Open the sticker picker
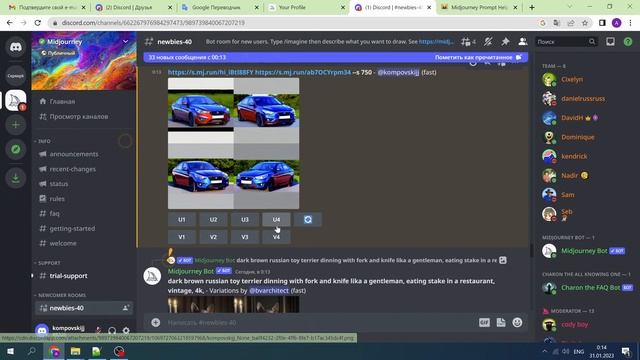Screen dimensions: 640x360 501,322
